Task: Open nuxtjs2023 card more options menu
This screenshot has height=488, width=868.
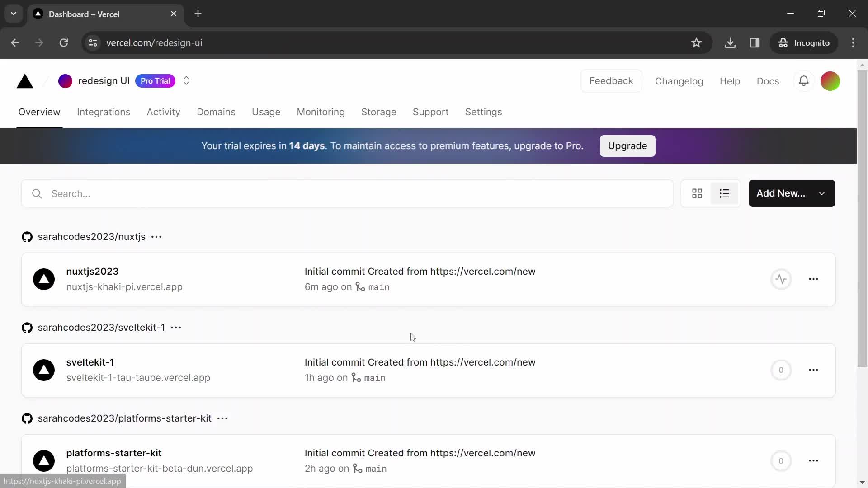Action: pos(813,279)
